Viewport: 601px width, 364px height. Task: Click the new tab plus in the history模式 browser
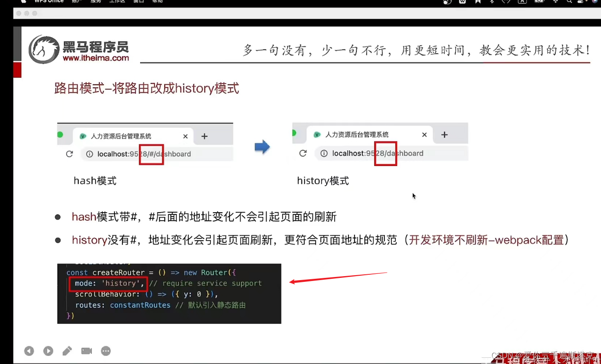click(444, 135)
